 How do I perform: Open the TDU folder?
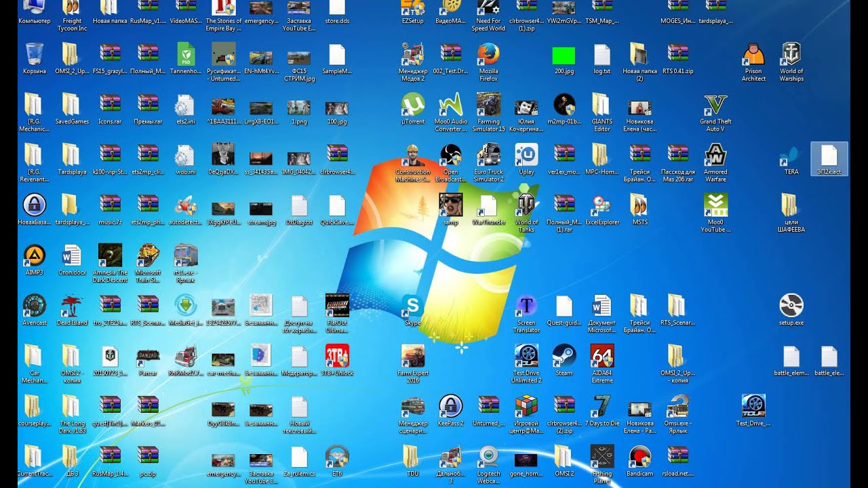coord(412,461)
